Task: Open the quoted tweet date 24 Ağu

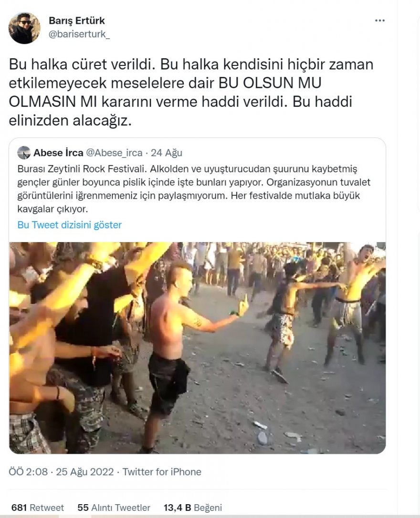Action: click(167, 153)
